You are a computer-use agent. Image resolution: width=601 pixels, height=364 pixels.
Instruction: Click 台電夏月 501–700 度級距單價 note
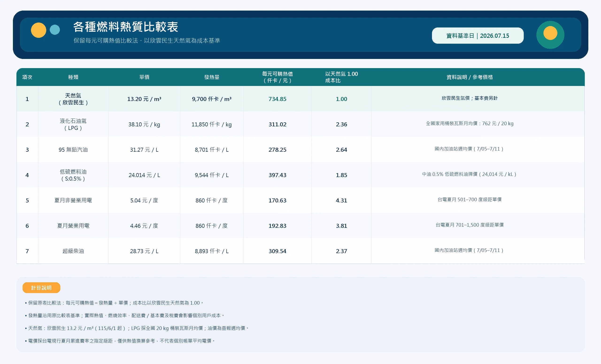470,199
